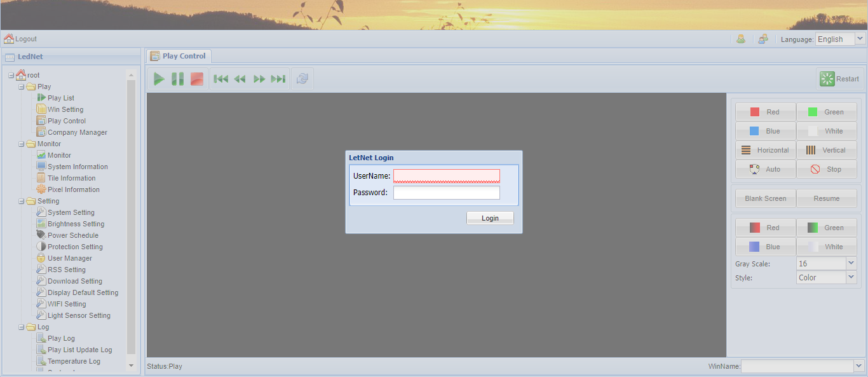868x377 pixels.
Task: Collapse the Setting folder in tree
Action: tap(22, 201)
